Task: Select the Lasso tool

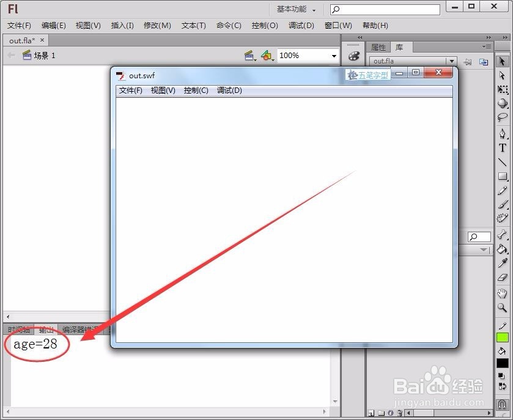Action: pos(502,117)
